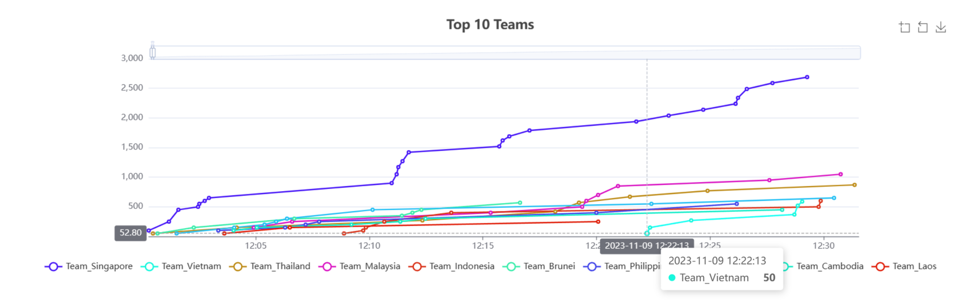Click the highlighted Team_Vietnam point at 12:22:13
Image resolution: width=980 pixels, height=301 pixels.
click(647, 233)
